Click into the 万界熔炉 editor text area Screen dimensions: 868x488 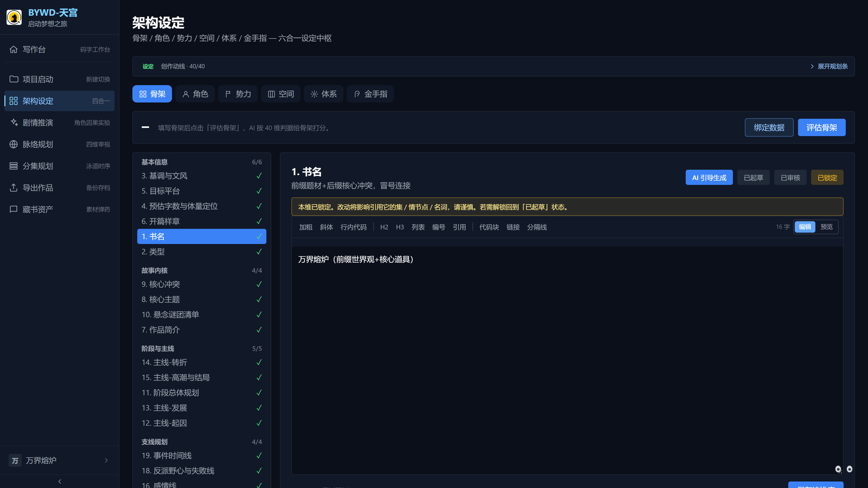click(x=567, y=360)
